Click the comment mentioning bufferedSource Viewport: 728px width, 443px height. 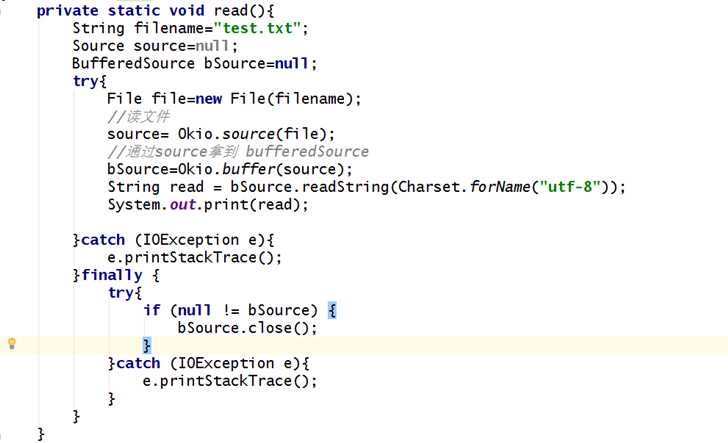click(x=238, y=152)
